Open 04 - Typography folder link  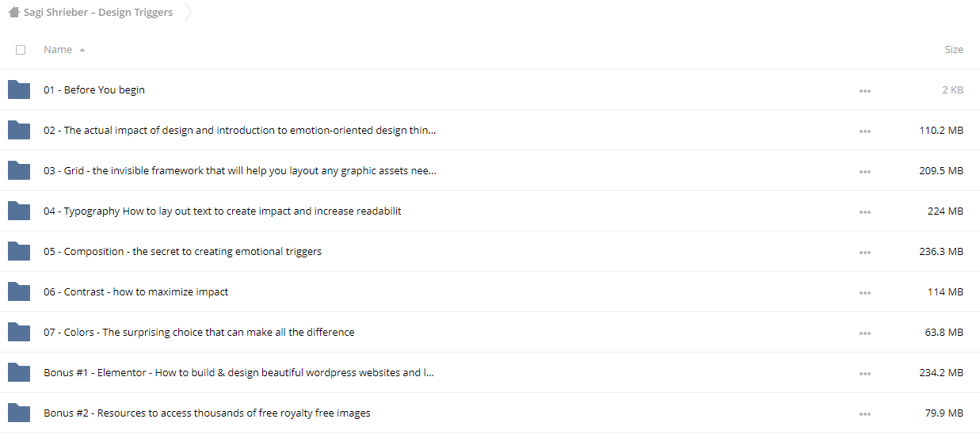(223, 211)
